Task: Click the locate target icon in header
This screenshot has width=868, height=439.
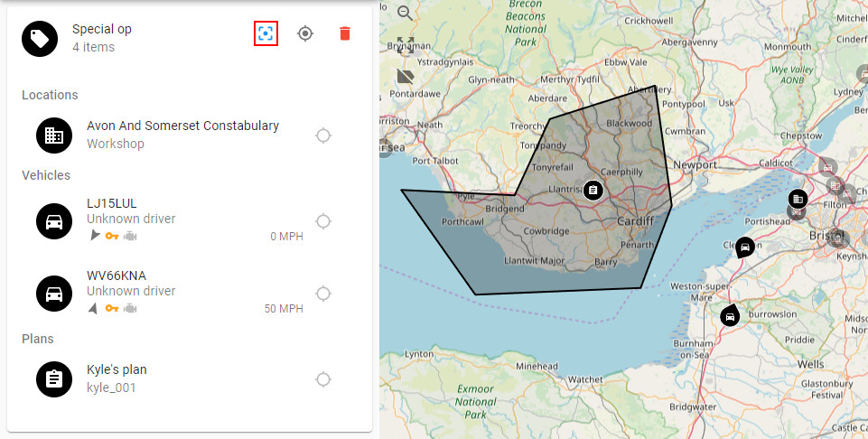Action: click(305, 33)
